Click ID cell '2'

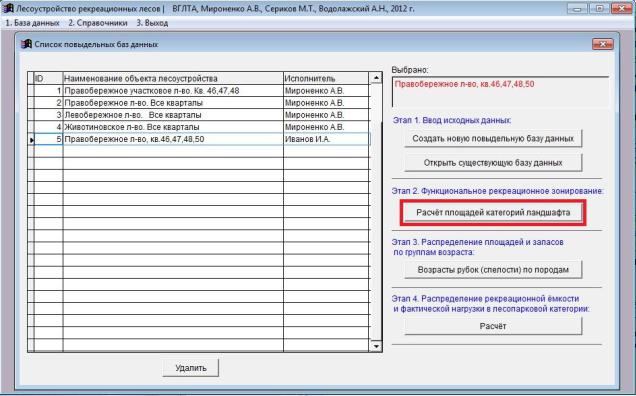click(x=48, y=103)
